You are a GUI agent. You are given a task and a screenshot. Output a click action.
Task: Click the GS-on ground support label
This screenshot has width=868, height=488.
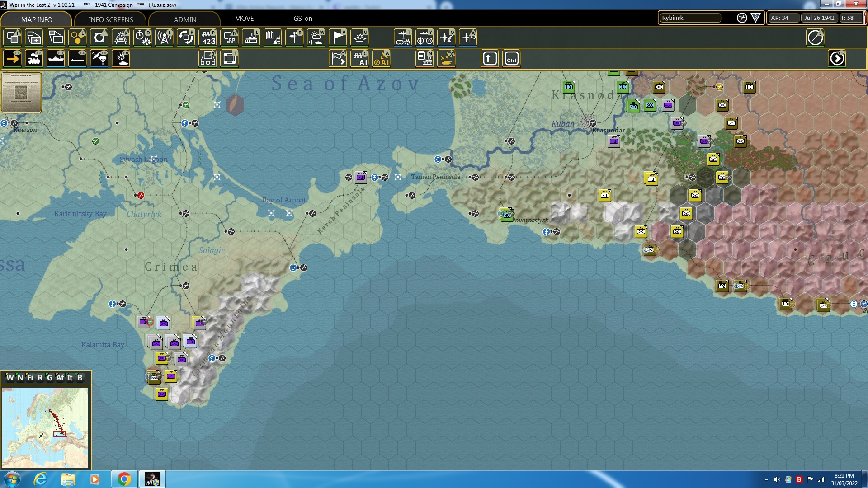(x=303, y=19)
